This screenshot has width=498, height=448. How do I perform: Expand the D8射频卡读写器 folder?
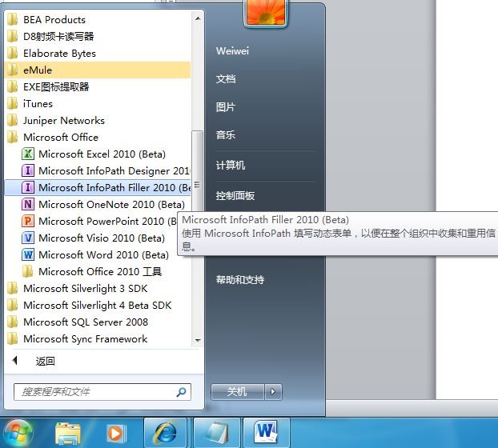pyautogui.click(x=98, y=37)
